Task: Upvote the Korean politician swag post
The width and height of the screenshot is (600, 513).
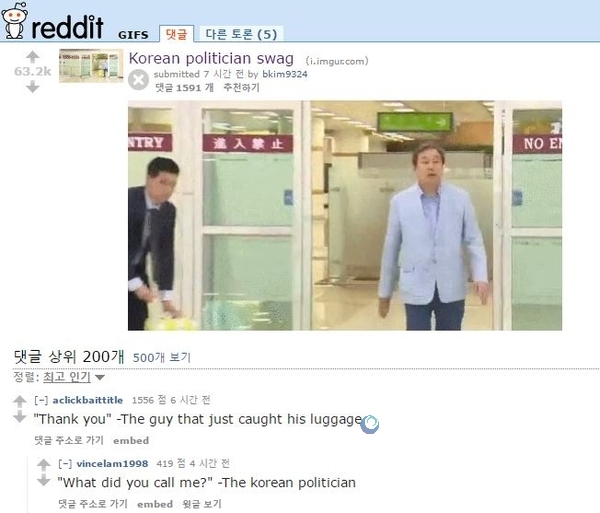Action: coord(33,57)
